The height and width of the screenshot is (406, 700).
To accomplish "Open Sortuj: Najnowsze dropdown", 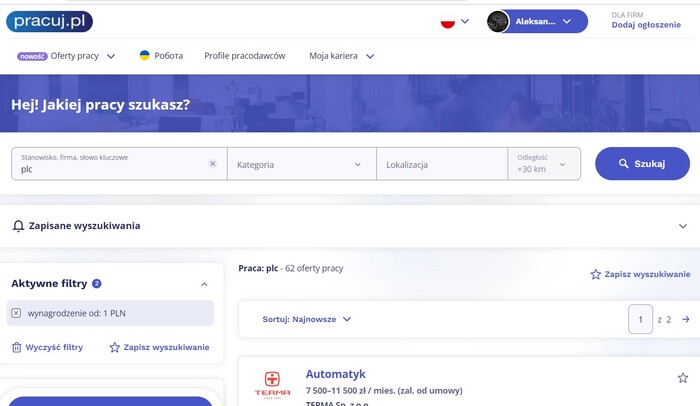I will coord(307,319).
